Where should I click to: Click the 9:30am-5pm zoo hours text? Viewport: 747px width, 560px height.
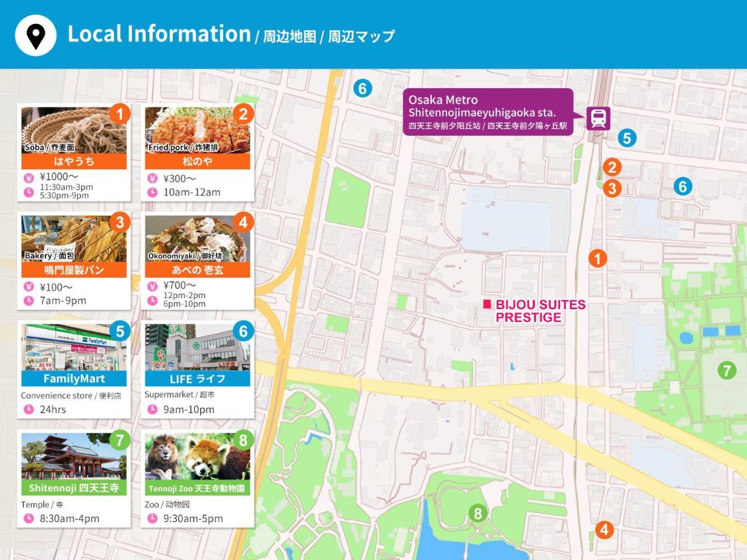[x=193, y=519]
